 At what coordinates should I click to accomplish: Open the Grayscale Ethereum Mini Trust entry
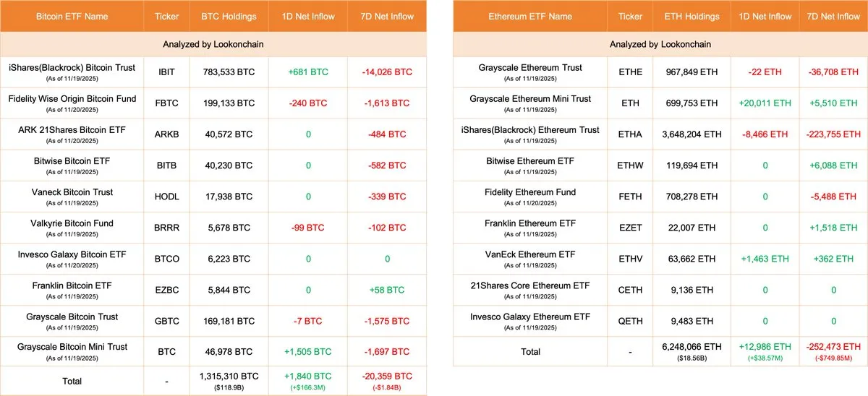(530, 98)
